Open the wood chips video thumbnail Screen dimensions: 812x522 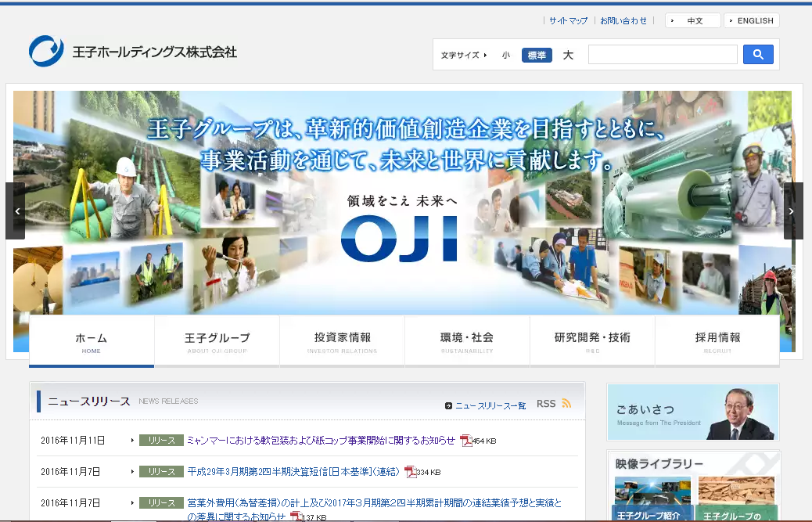click(x=736, y=499)
